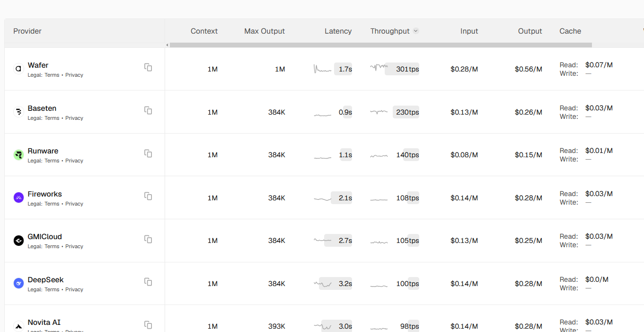644x332 pixels.
Task: Click Baseten's 230tps throughput value
Action: [x=407, y=112]
